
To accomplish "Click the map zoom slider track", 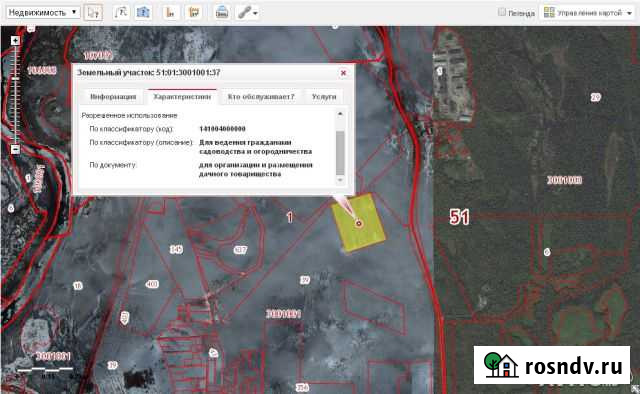I will 15,95.
